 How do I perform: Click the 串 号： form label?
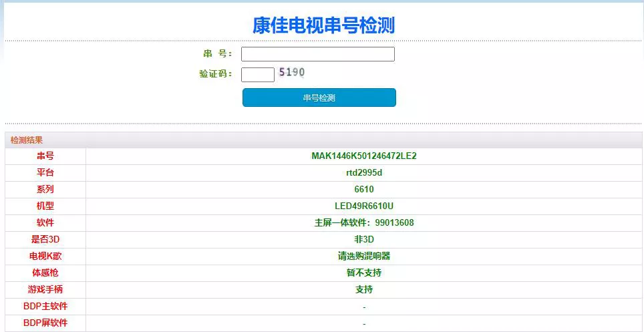218,54
